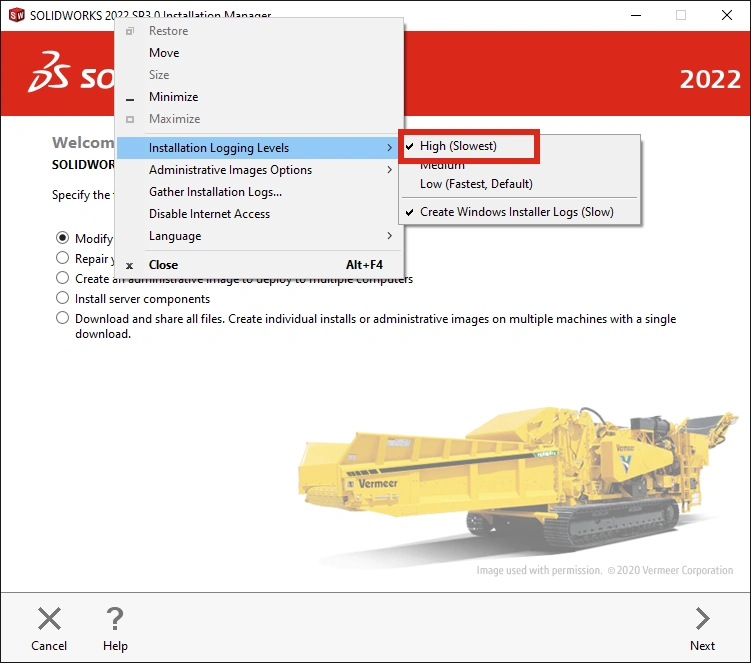The width and height of the screenshot is (751, 663).
Task: Select the Repair radio button
Action: click(62, 258)
